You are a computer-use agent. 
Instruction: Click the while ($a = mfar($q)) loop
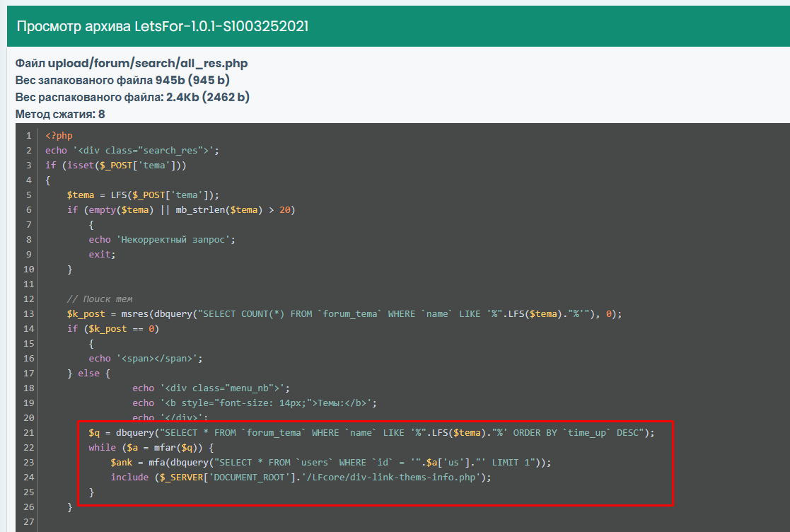coord(151,448)
